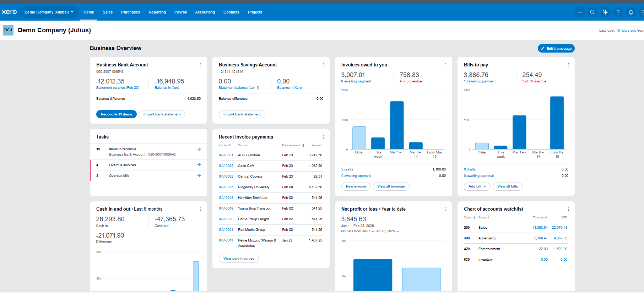Open invoice INV-0031 link
644x293 pixels.
pos(226,155)
